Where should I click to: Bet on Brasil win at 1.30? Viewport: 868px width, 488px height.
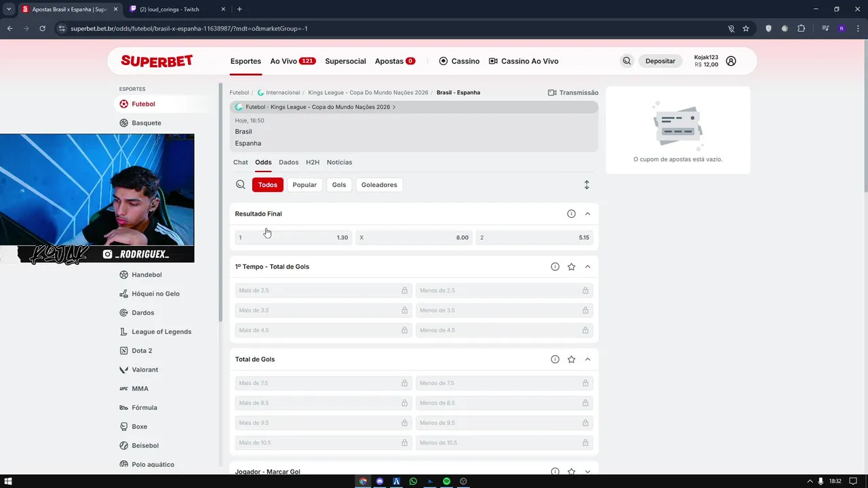coord(293,237)
